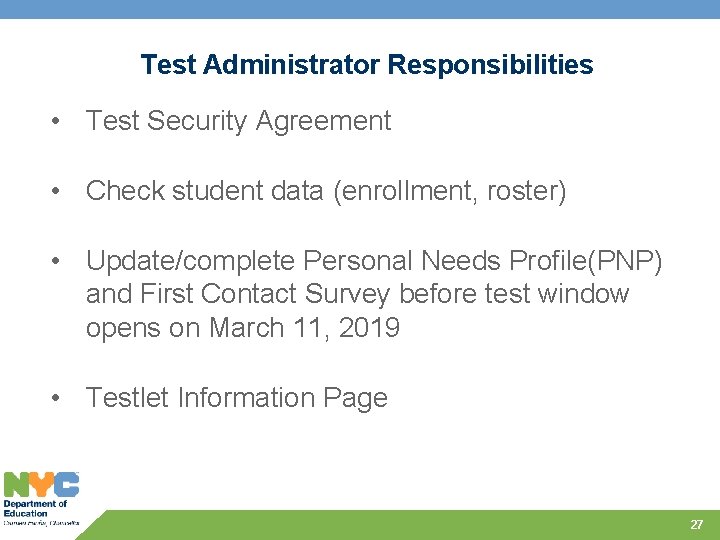Click the tagline beneath Department of Education

41,523
